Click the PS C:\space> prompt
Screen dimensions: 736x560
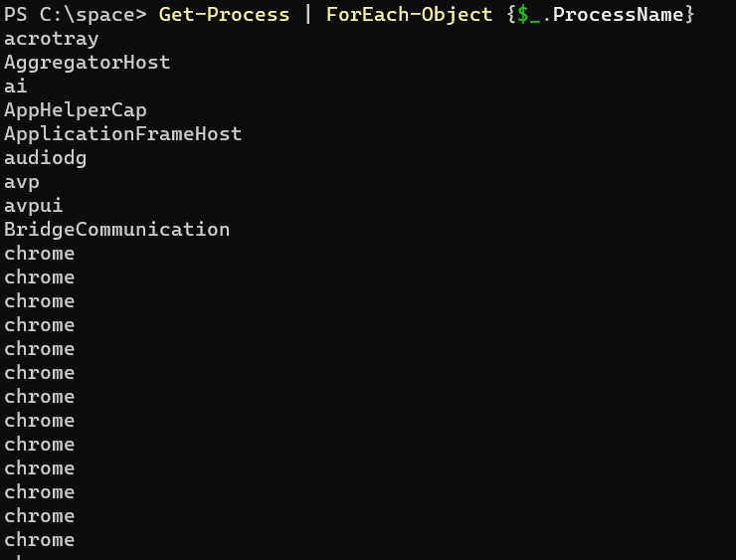click(76, 15)
